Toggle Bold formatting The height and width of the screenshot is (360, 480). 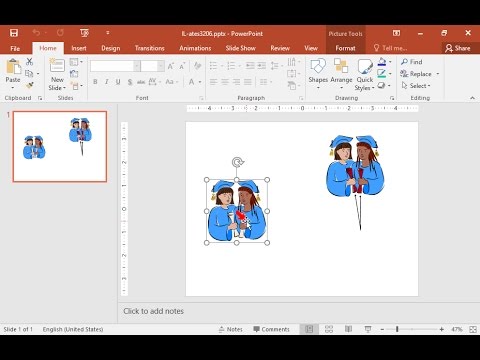[x=95, y=82]
